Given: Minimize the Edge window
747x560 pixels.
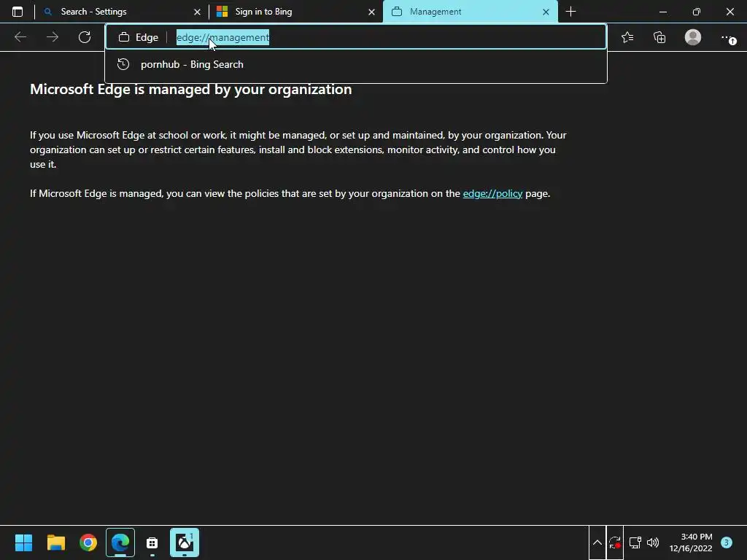Looking at the screenshot, I should [x=663, y=12].
